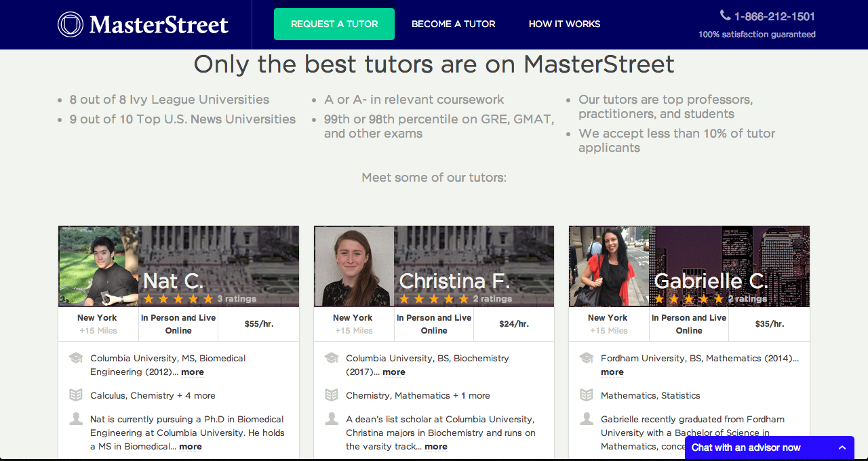Viewport: 868px width, 461px height.
Task: Expand the chat widget chevron arrow
Action: [x=842, y=447]
